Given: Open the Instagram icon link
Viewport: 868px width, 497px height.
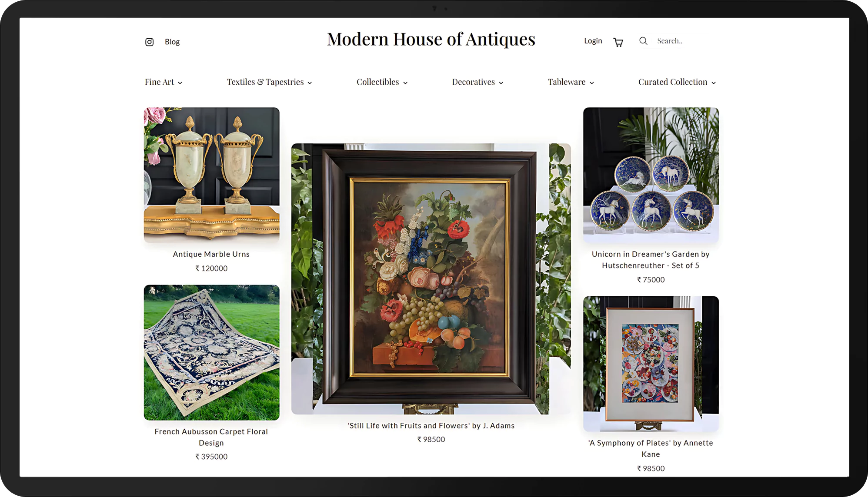Looking at the screenshot, I should [x=149, y=42].
